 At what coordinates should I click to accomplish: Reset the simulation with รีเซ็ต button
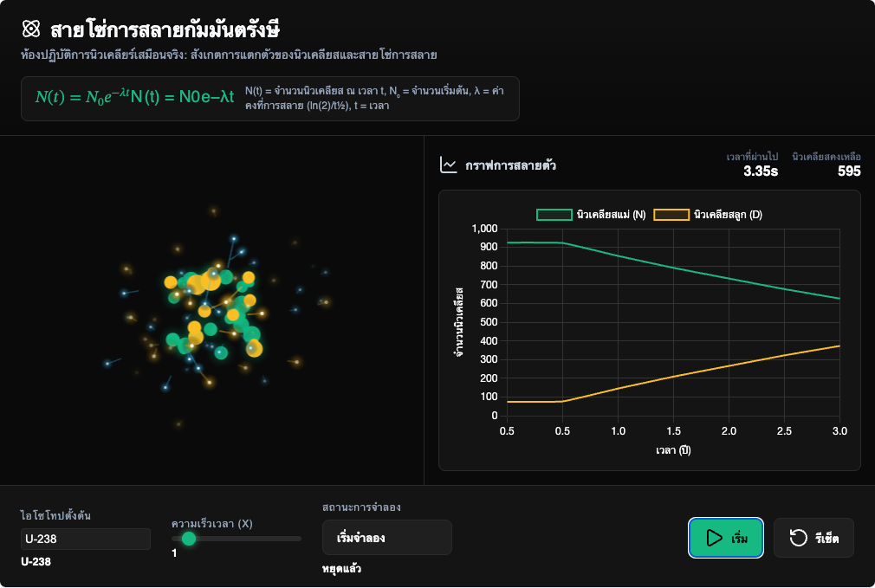click(x=813, y=538)
